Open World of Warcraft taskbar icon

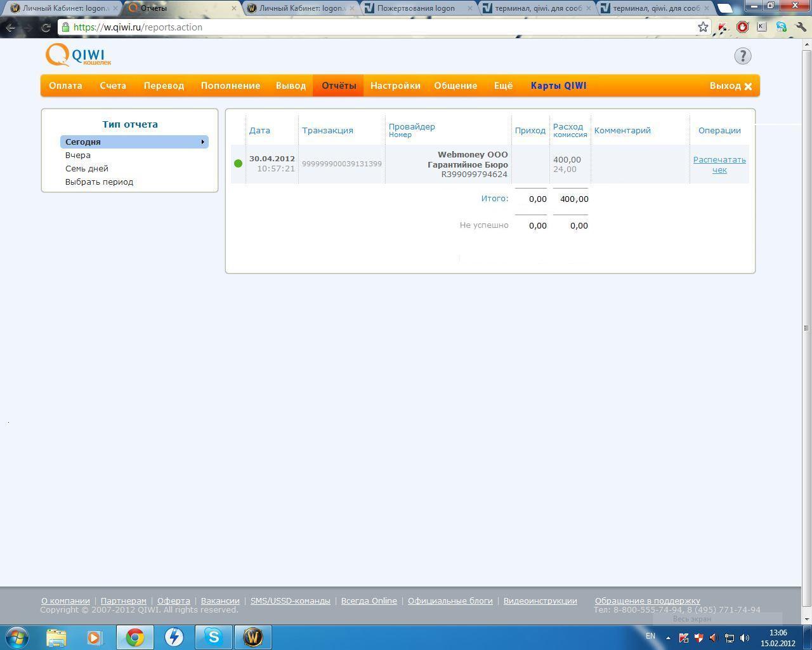click(x=253, y=637)
